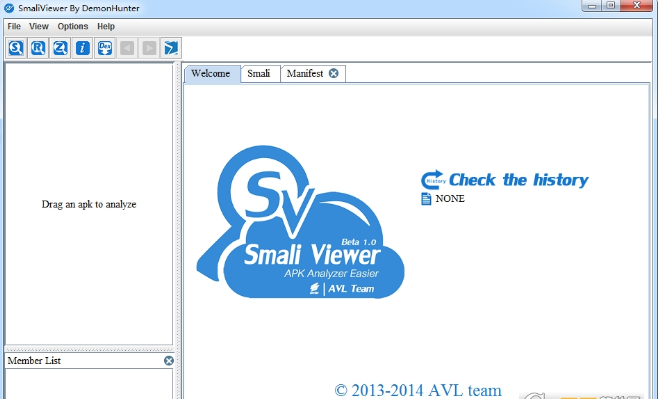Open the View menu

pyautogui.click(x=39, y=26)
